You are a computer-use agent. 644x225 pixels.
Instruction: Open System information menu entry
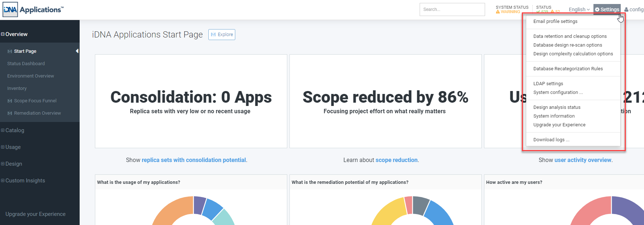tap(554, 116)
